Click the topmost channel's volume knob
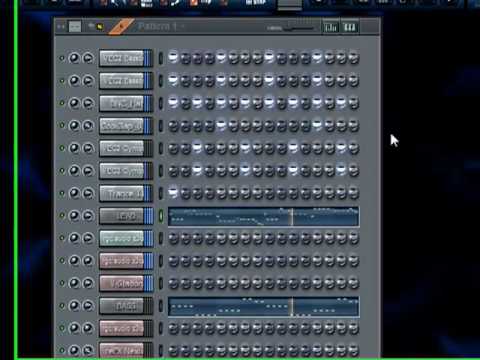The height and width of the screenshot is (360, 480). (x=88, y=58)
